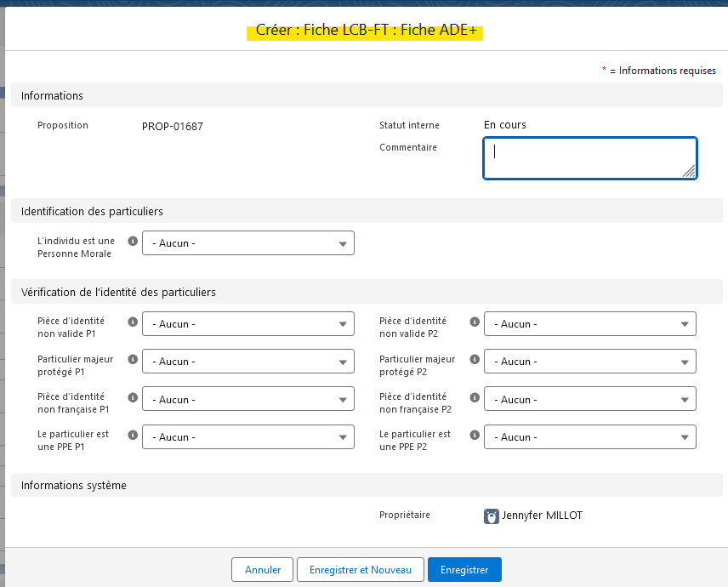Click info icon for Le particulier est une PPE P1
Viewport: 728px width, 587px height.
pyautogui.click(x=133, y=435)
